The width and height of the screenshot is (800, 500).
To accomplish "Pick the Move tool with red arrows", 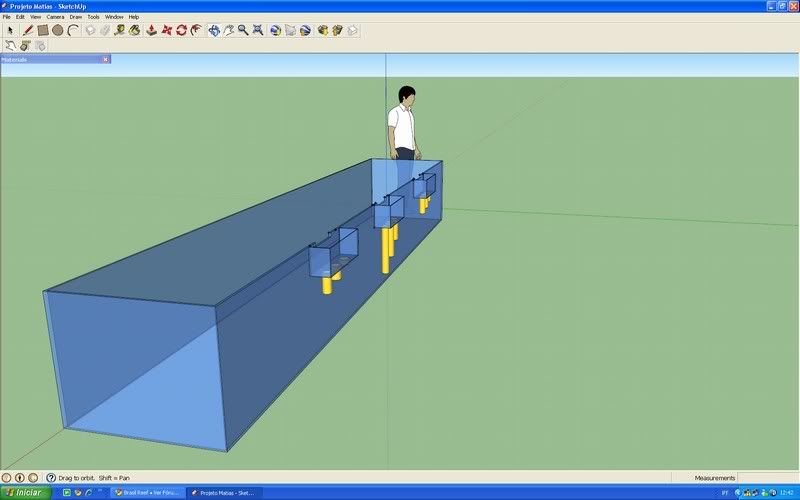I will click(167, 31).
